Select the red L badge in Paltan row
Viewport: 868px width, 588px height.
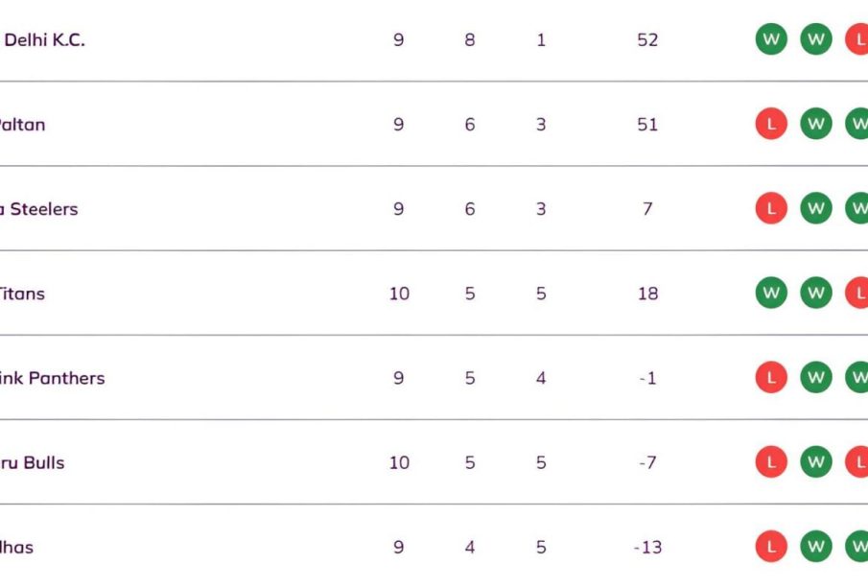tap(770, 125)
